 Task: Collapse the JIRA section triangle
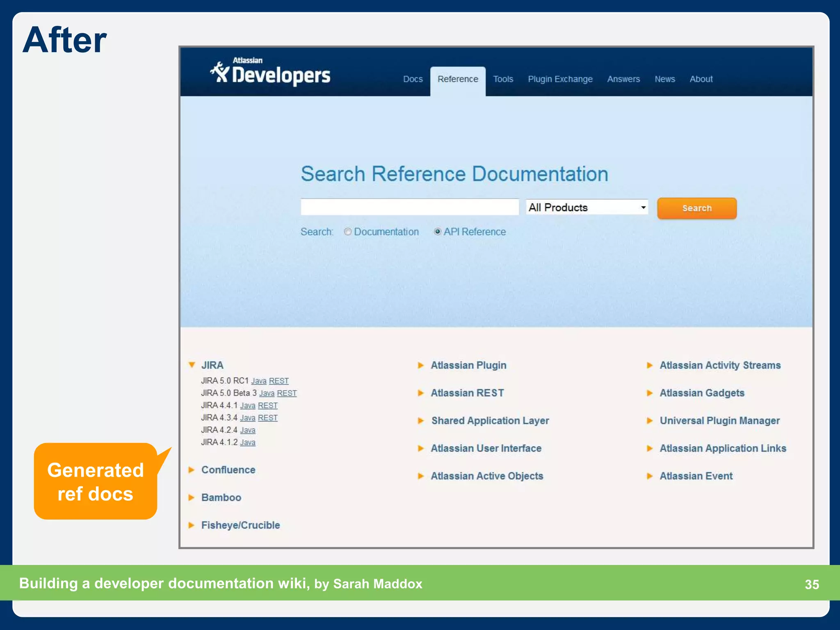[192, 365]
